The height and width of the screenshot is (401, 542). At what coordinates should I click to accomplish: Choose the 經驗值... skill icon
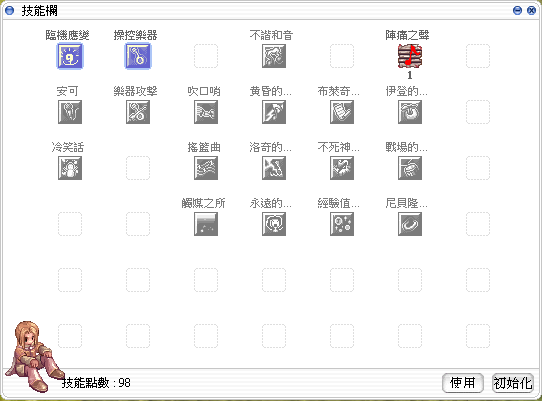342,224
